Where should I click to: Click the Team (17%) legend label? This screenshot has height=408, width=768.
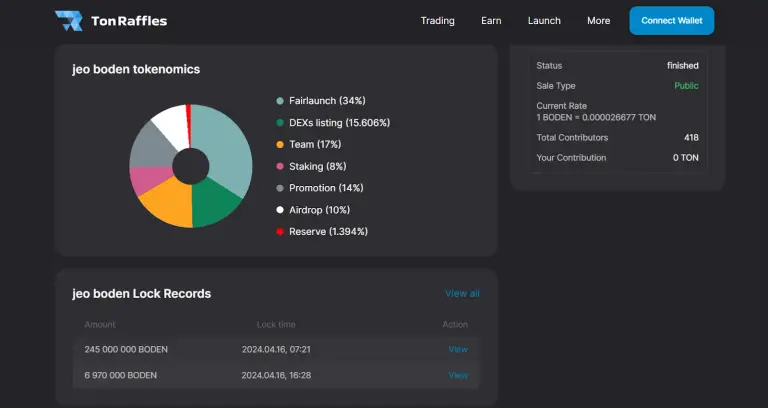[x=315, y=144]
